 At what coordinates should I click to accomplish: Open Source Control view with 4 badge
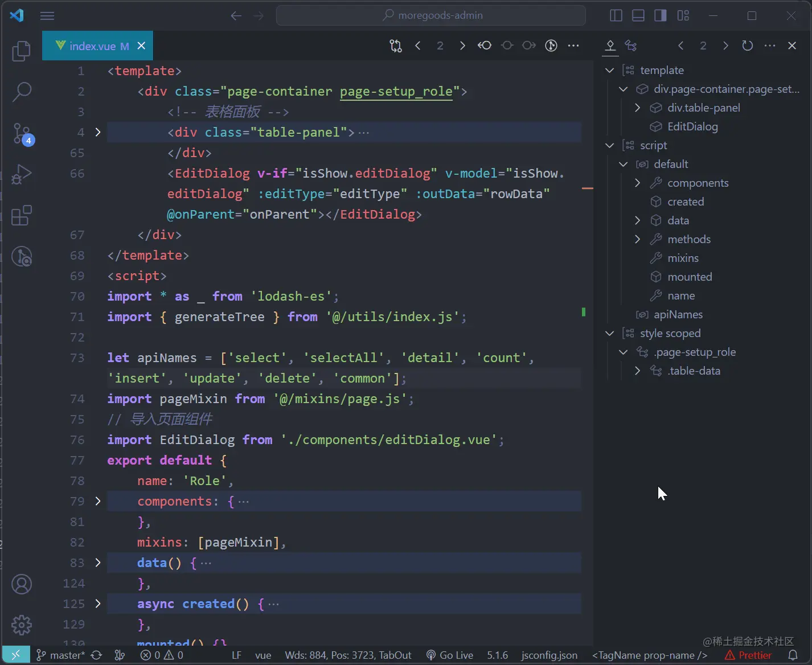(x=23, y=134)
